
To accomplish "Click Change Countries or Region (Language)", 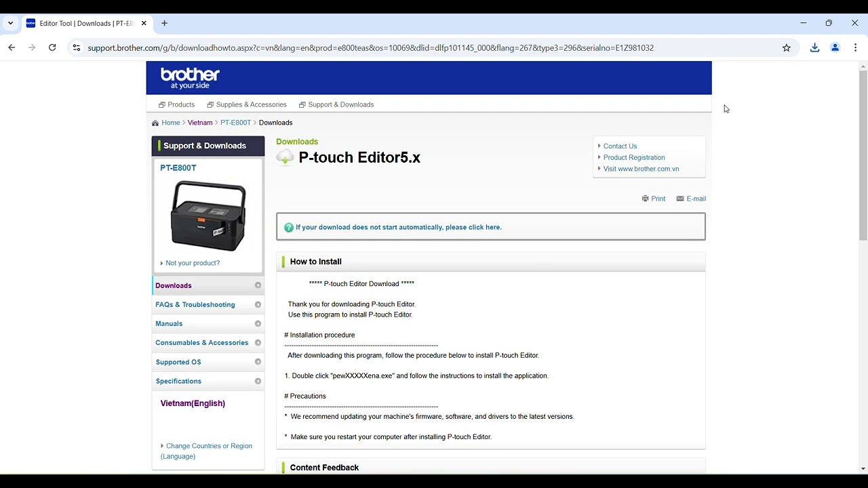I will tap(206, 451).
